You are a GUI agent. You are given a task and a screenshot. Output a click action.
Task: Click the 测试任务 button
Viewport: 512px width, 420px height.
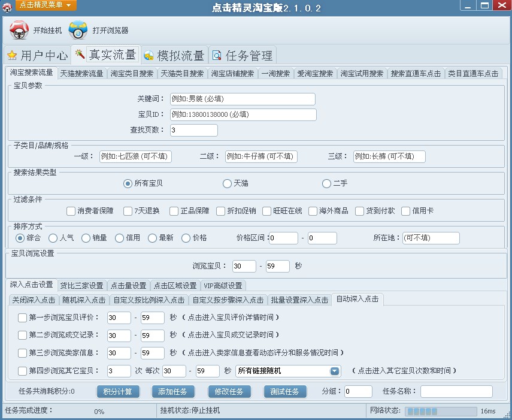pos(285,391)
